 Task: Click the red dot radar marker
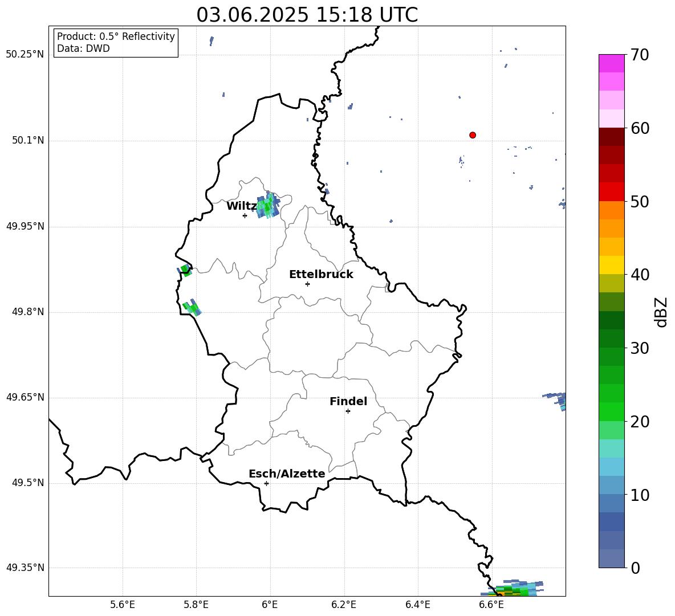tap(473, 135)
